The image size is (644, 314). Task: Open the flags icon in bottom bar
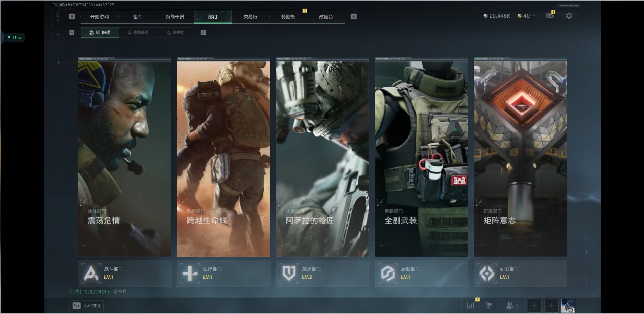tap(489, 305)
